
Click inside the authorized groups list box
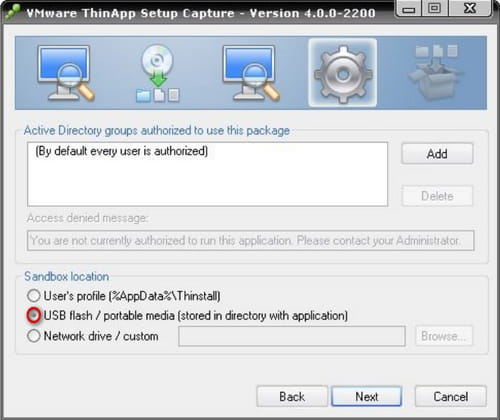[x=207, y=174]
